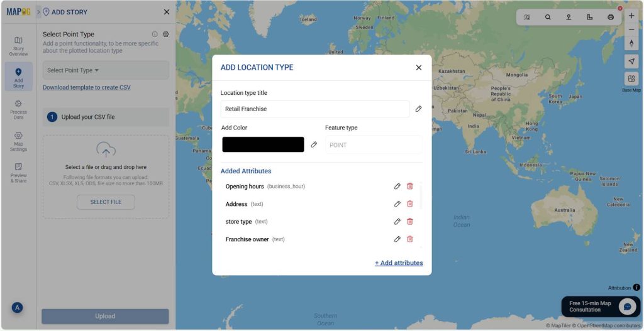The width and height of the screenshot is (644, 331).
Task: Click the location pin icon in toolbar
Action: (569, 17)
